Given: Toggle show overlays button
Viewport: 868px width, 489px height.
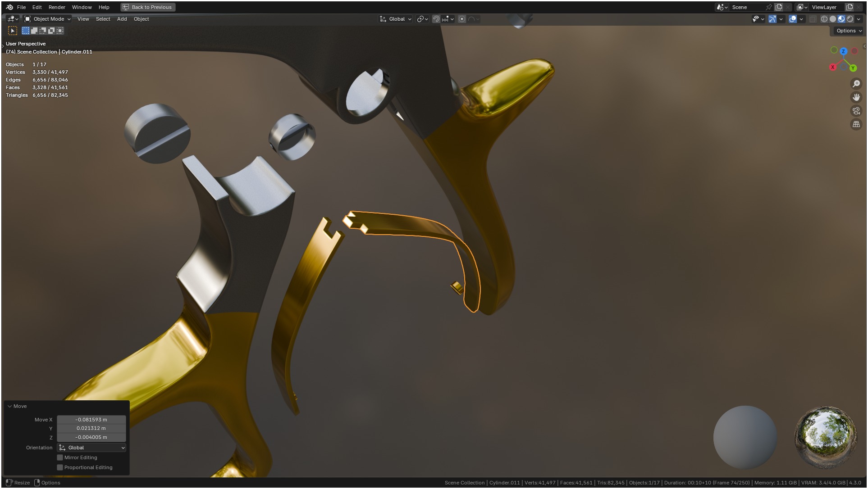Looking at the screenshot, I should click(793, 19).
